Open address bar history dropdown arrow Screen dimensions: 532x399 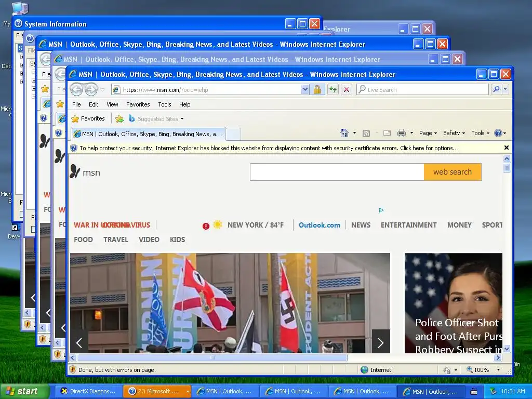(x=304, y=89)
